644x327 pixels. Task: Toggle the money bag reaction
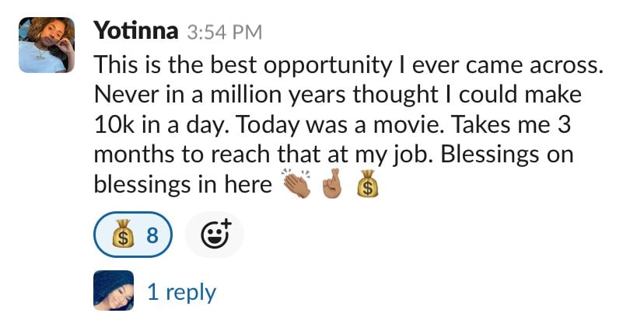click(x=133, y=234)
